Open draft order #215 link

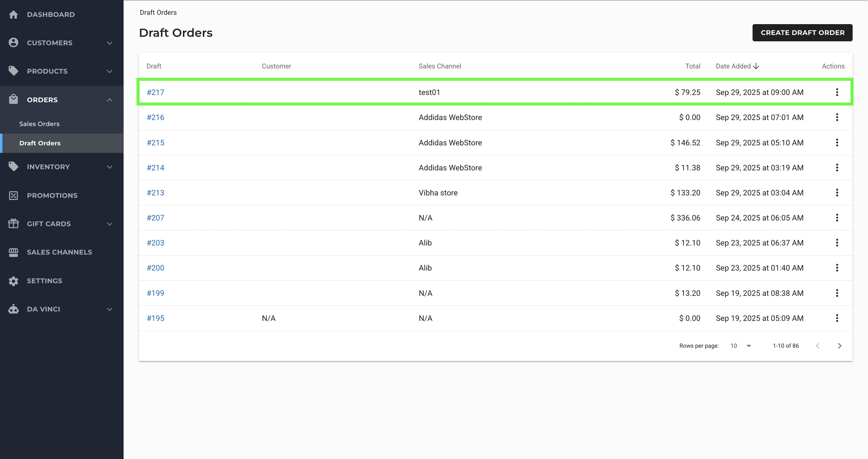tap(155, 142)
